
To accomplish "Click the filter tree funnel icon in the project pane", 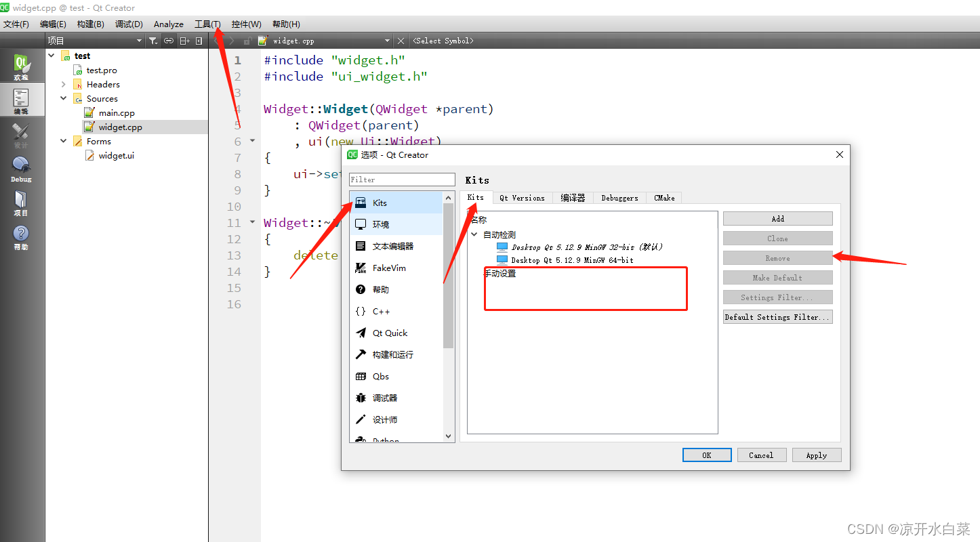I will coord(153,41).
